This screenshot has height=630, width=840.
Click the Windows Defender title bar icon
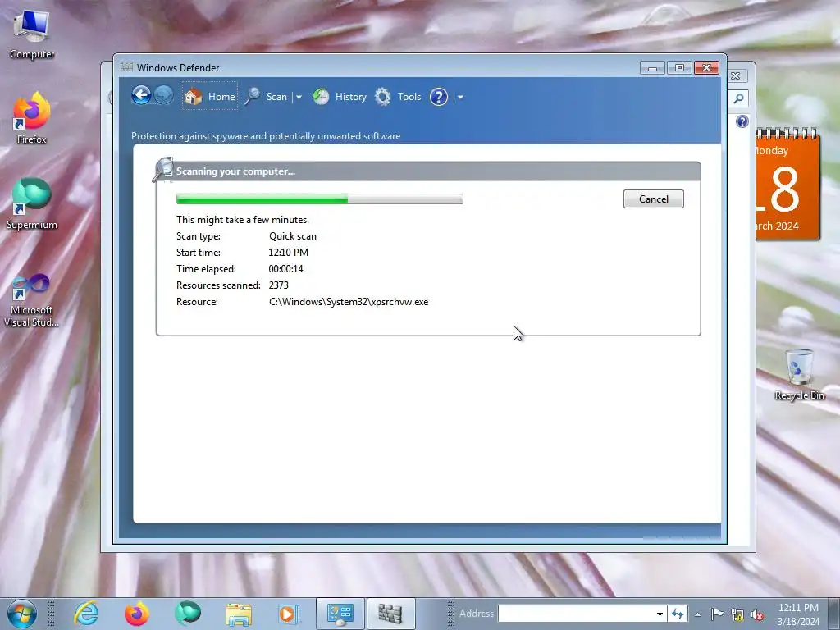click(126, 67)
